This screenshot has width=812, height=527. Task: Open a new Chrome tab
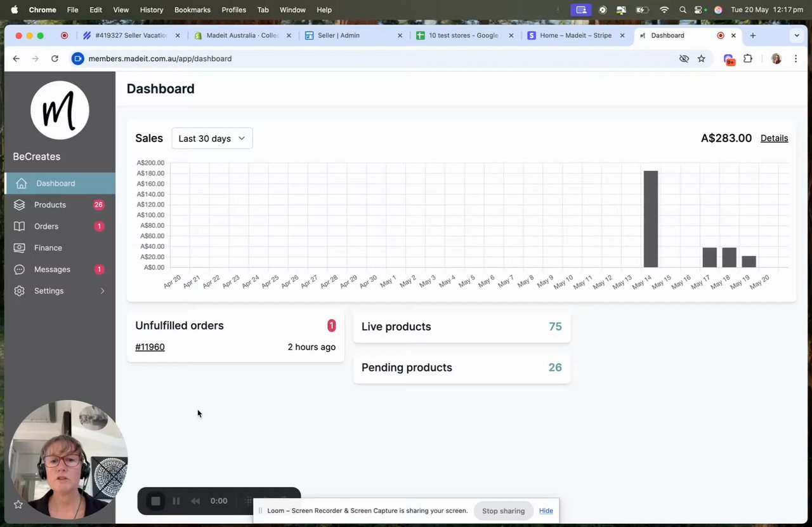(x=753, y=36)
